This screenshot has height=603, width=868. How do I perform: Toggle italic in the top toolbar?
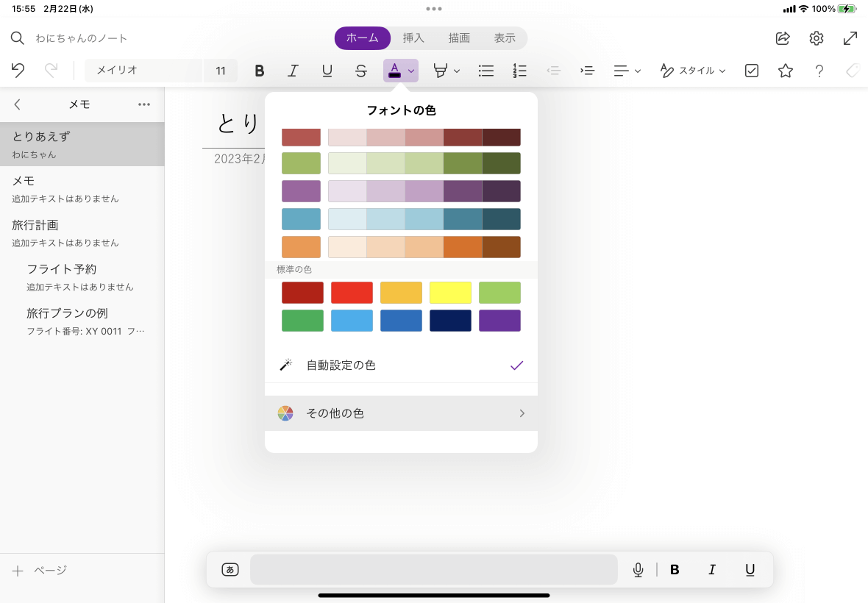coord(293,71)
